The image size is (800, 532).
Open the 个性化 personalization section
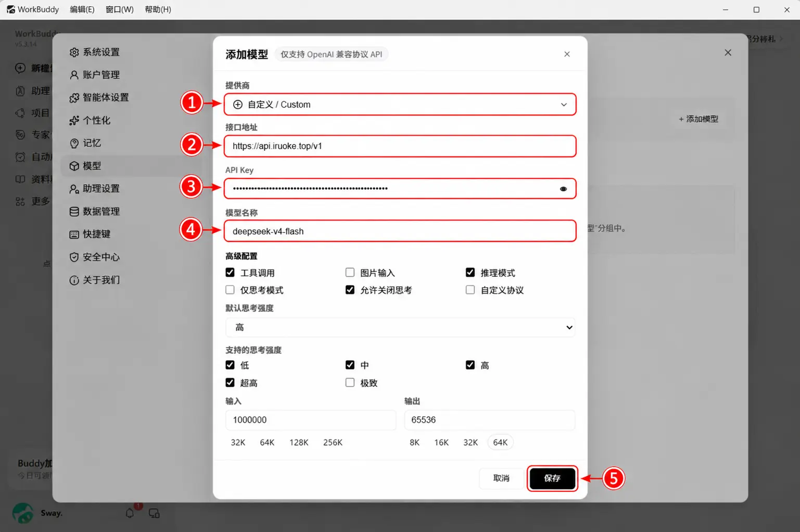coord(90,121)
